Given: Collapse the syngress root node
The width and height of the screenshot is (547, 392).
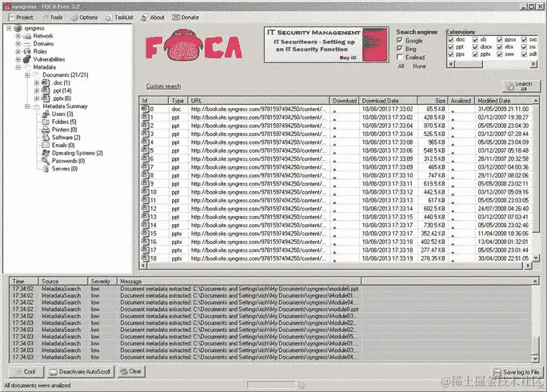Looking at the screenshot, I should point(9,28).
